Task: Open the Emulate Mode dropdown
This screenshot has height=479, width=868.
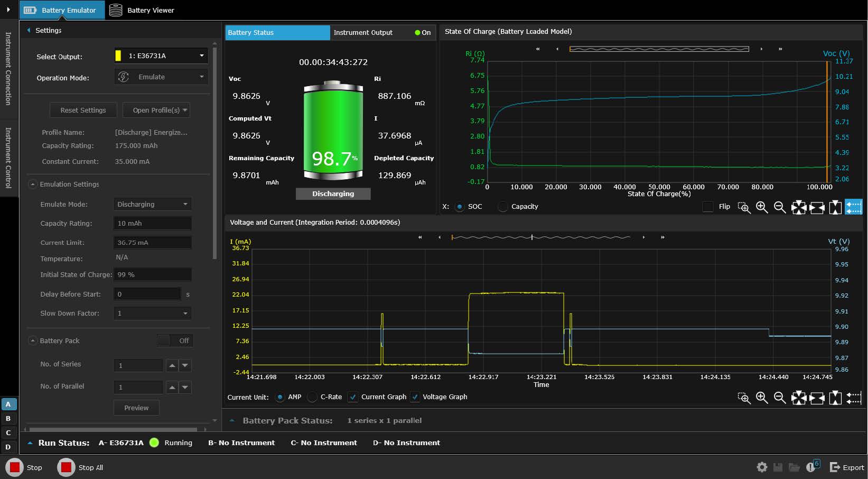Action: (x=153, y=204)
